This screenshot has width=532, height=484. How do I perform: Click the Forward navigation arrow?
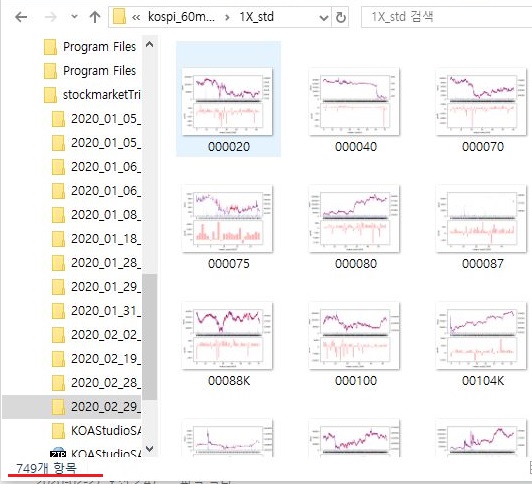(51, 17)
